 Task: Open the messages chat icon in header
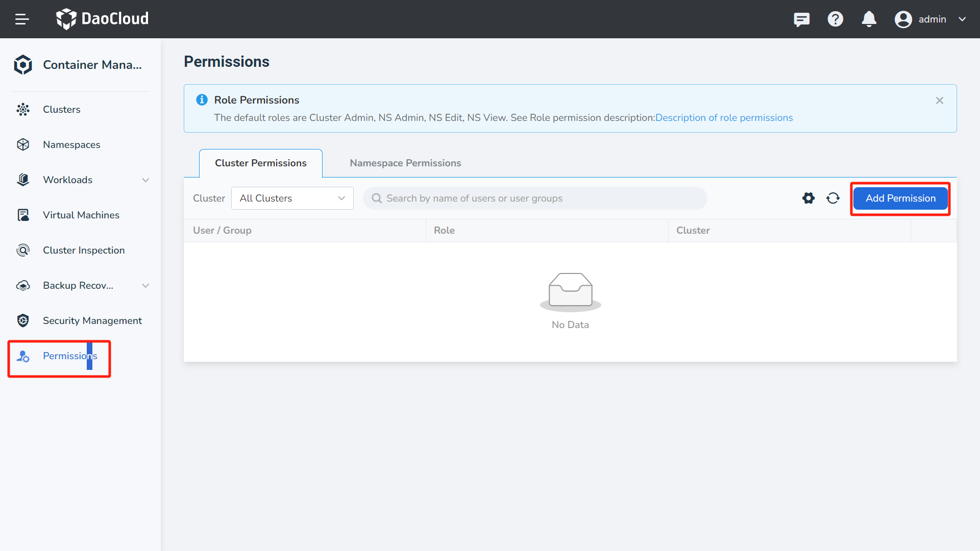(801, 19)
